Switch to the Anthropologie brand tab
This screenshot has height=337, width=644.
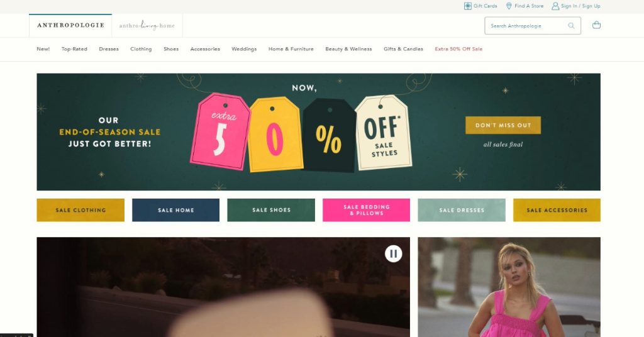pos(70,25)
